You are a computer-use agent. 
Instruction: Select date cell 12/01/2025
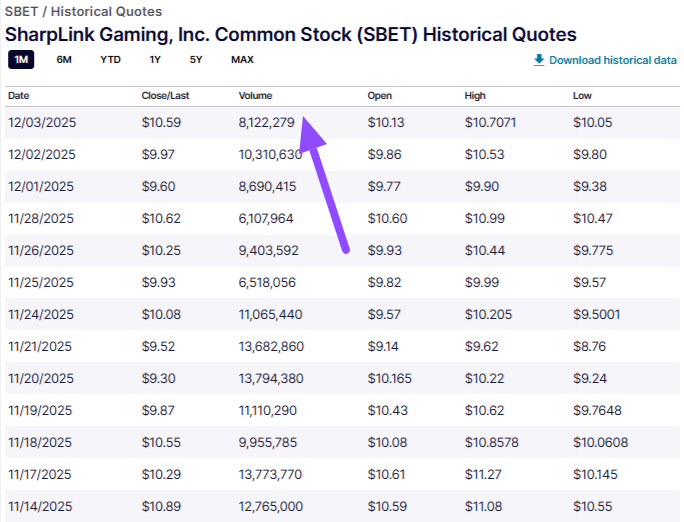41,187
